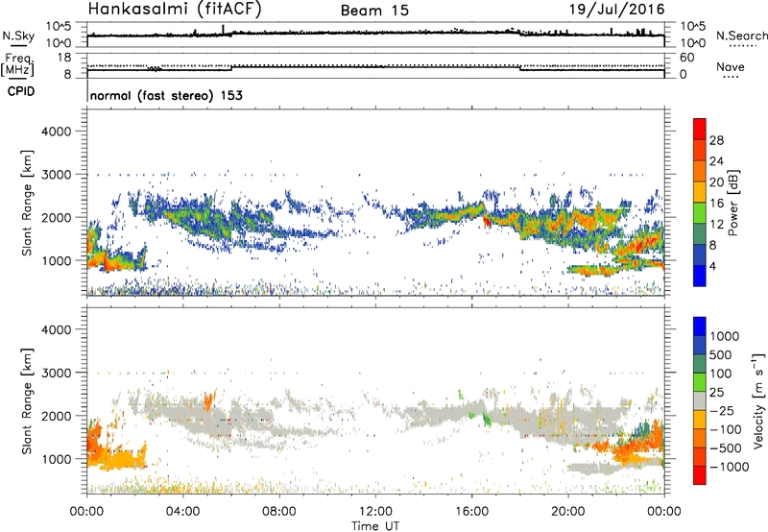Click the Slant Range label of the velocity panel

pyautogui.click(x=27, y=401)
